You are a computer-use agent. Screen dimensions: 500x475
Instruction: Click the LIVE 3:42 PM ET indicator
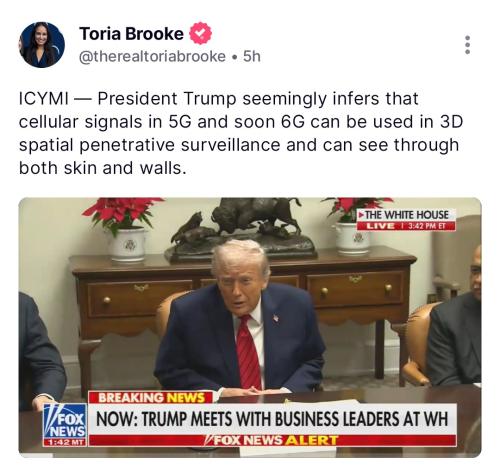click(x=406, y=226)
